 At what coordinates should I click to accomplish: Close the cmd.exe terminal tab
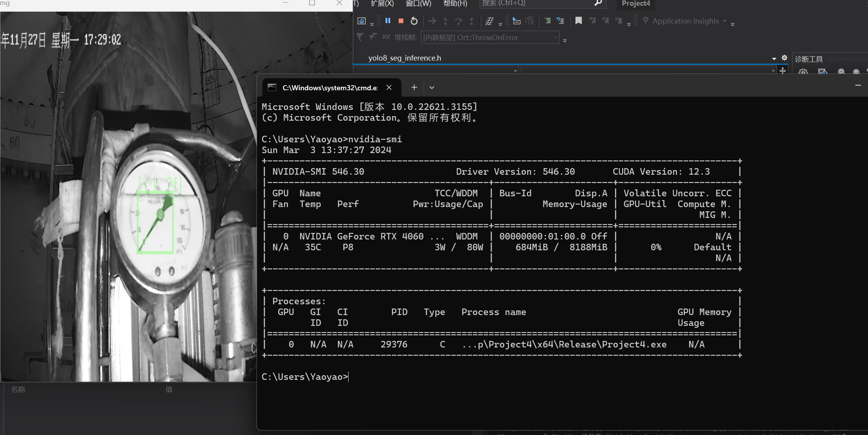(x=389, y=88)
